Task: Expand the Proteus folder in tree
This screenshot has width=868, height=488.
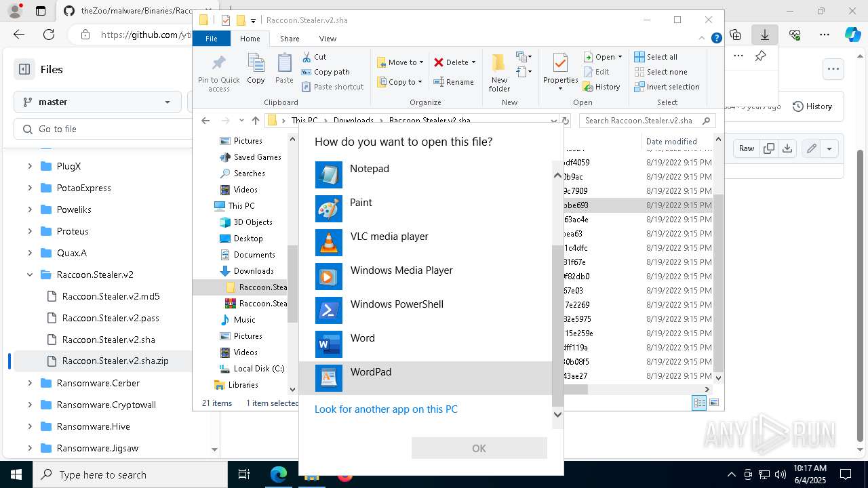Action: [x=29, y=231]
